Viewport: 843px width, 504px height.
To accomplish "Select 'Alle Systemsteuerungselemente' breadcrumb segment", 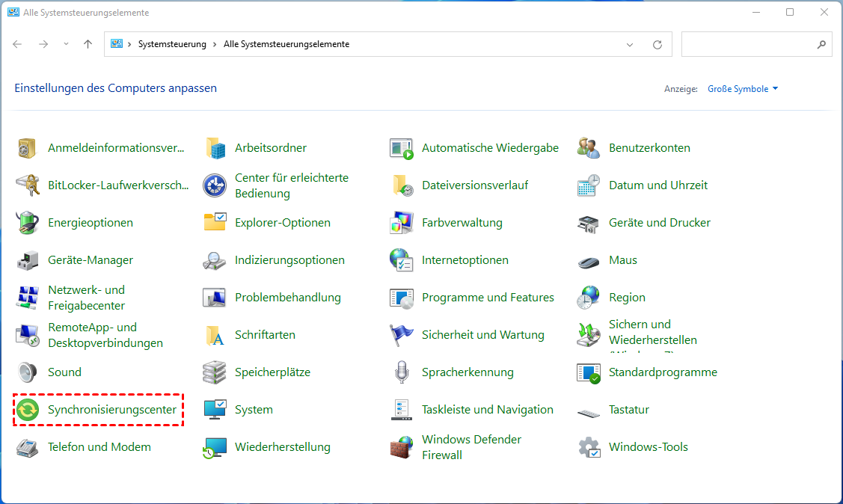I will pyautogui.click(x=286, y=44).
